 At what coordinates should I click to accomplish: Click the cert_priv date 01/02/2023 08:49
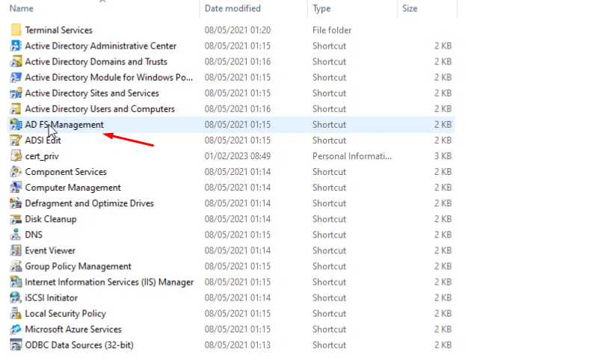coord(238,156)
